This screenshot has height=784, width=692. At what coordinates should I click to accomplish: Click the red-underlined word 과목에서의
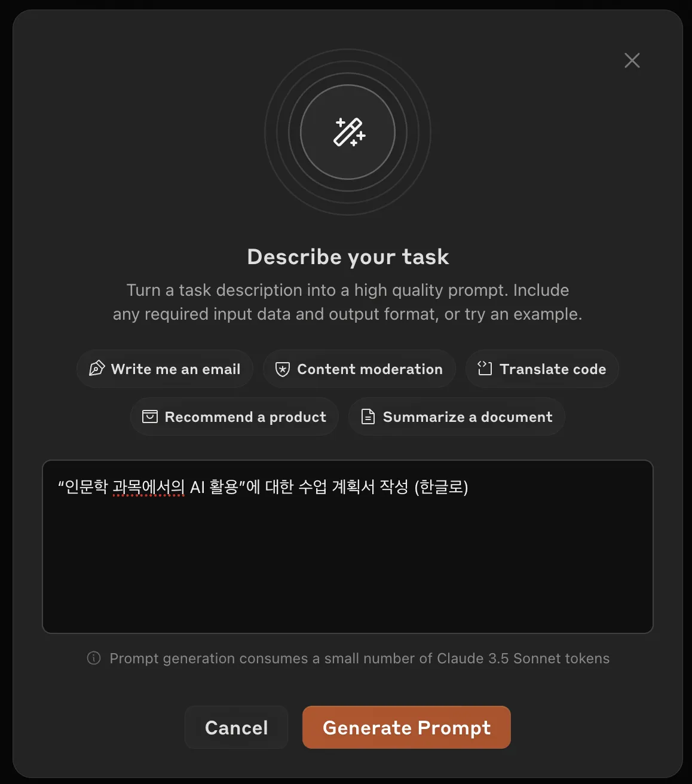click(x=149, y=487)
